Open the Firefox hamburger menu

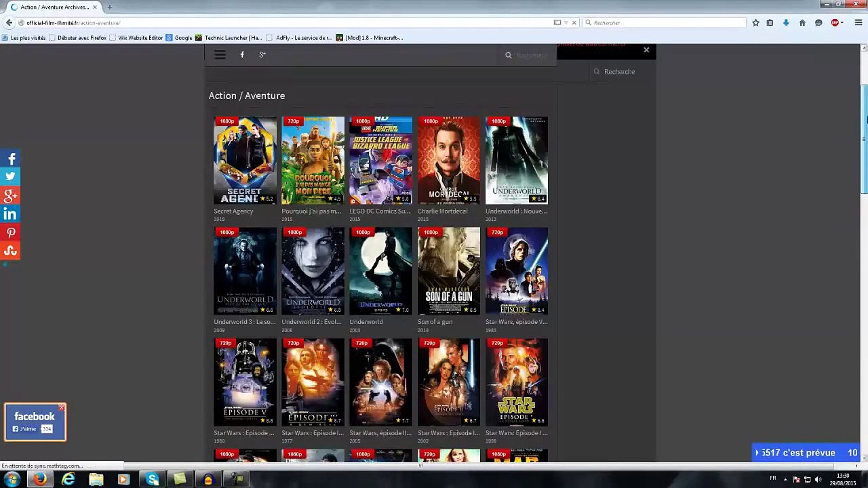(859, 22)
